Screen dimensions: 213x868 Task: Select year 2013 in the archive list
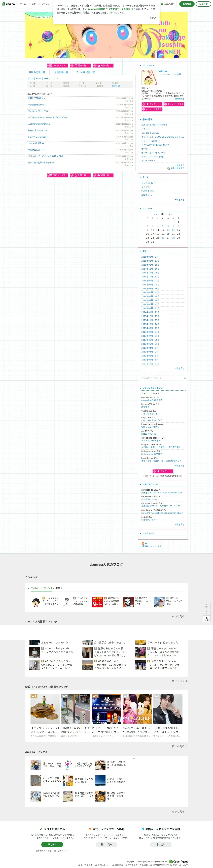coord(46,78)
